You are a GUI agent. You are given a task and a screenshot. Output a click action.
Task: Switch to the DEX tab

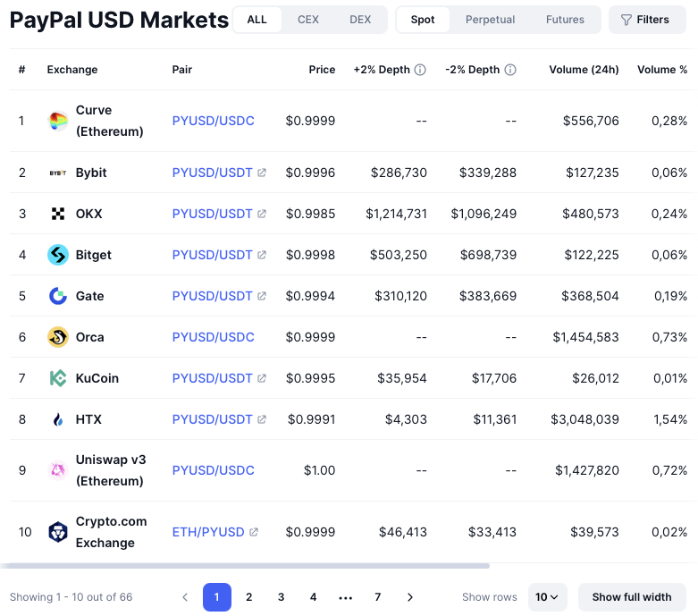click(360, 20)
